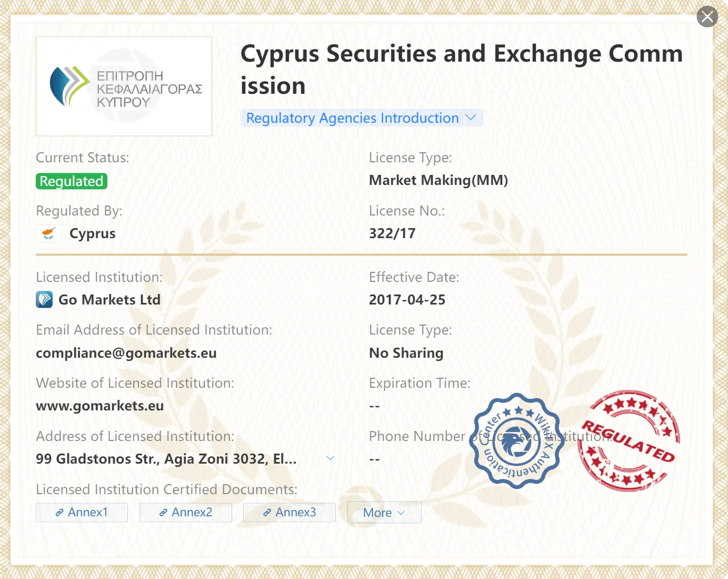Select the 99 Gladstonos Str. address text
This screenshot has height=579, width=728.
pos(166,459)
